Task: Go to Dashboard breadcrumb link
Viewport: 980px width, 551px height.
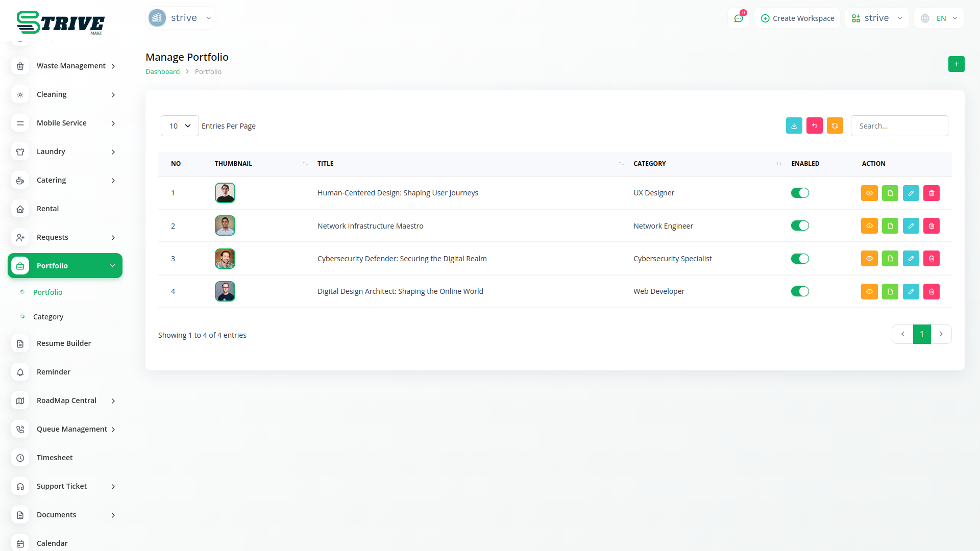Action: pyautogui.click(x=162, y=72)
